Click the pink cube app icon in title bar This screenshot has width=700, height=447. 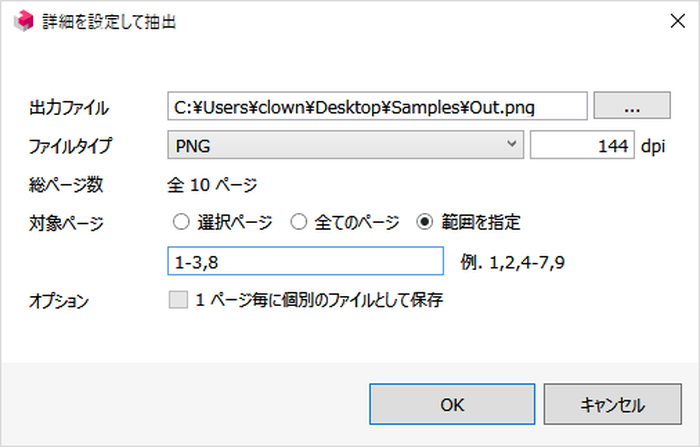[24, 21]
